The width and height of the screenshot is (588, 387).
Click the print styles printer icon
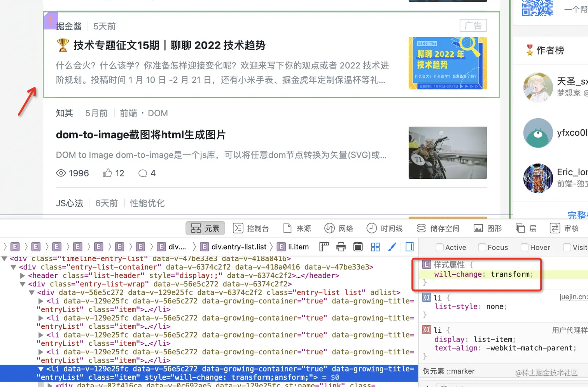(x=341, y=247)
